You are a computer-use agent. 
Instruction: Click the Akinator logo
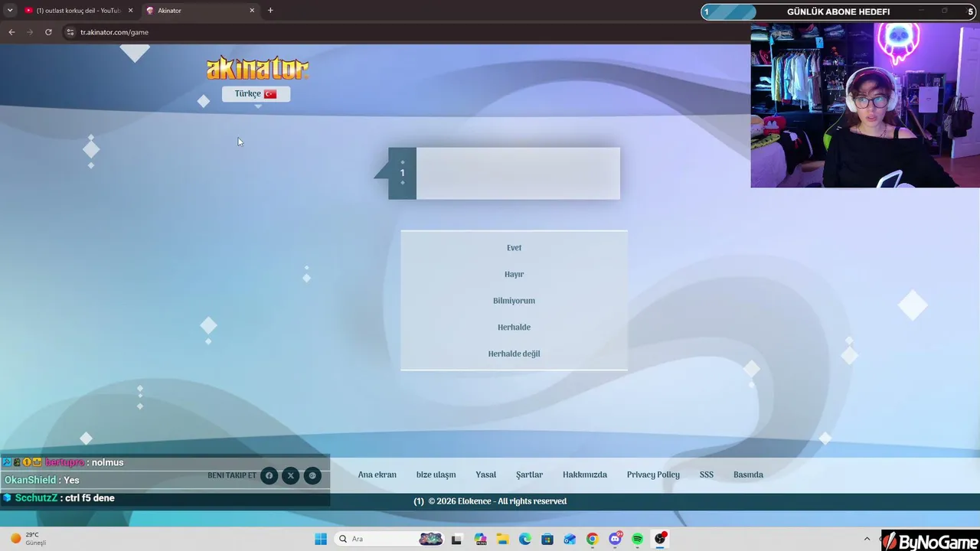[257, 68]
